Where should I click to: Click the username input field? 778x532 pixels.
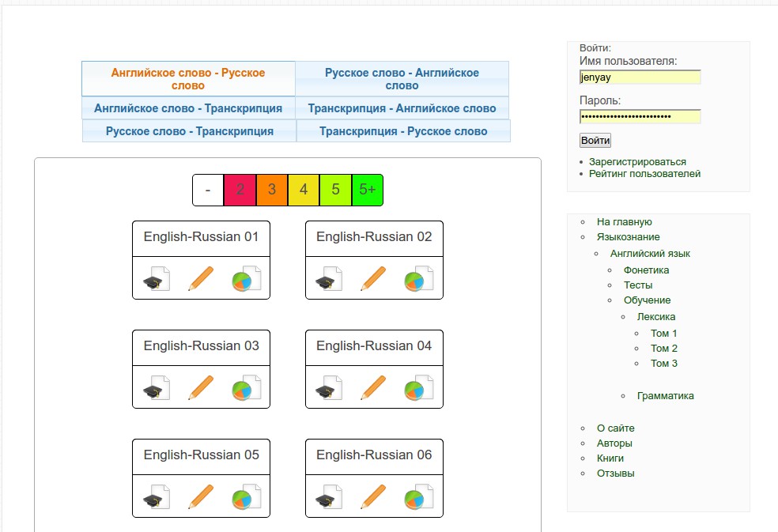(x=640, y=77)
